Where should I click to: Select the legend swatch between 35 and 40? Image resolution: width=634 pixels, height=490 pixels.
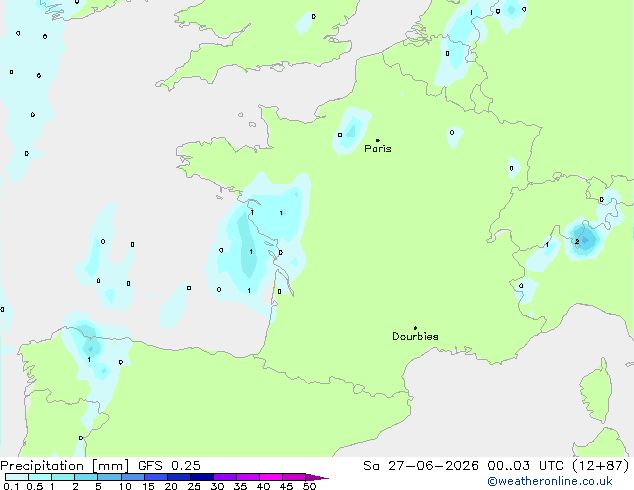[248, 477]
